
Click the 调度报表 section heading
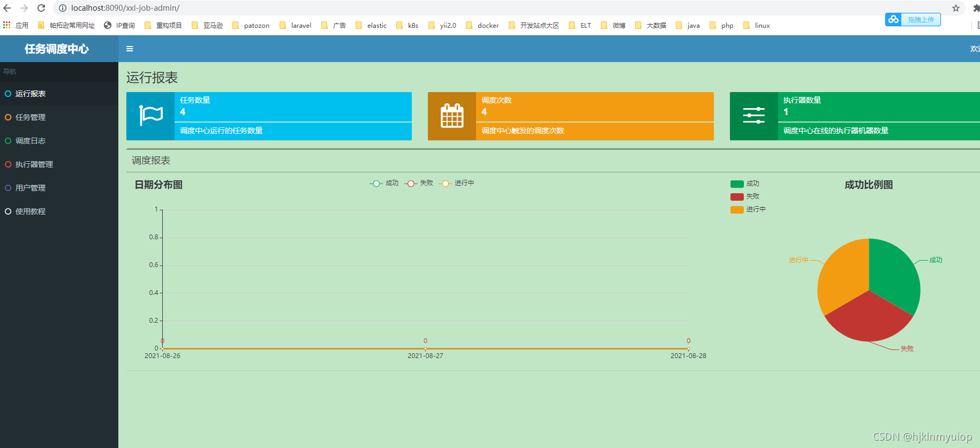tap(151, 161)
